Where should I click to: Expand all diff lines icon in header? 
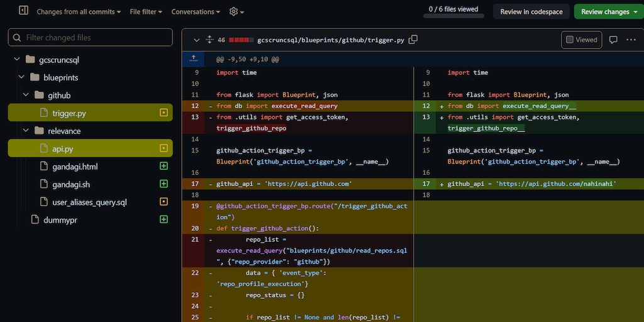coord(210,40)
